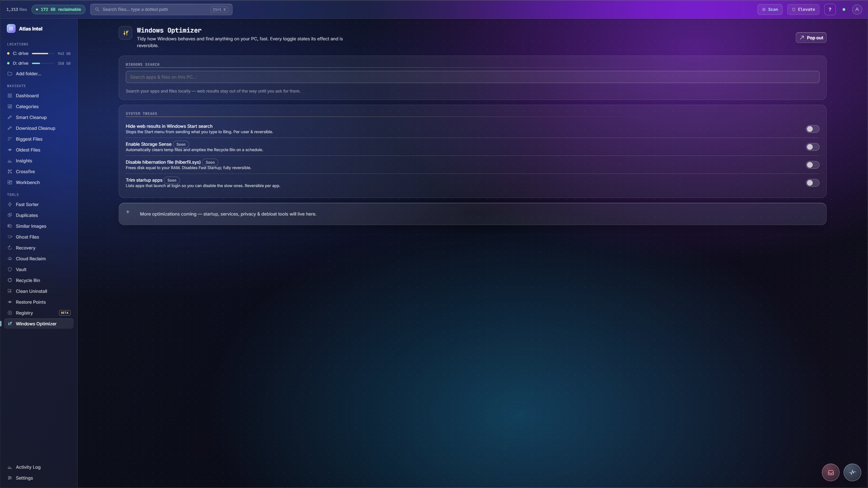Click the Elevate button
868x488 pixels.
[803, 9]
